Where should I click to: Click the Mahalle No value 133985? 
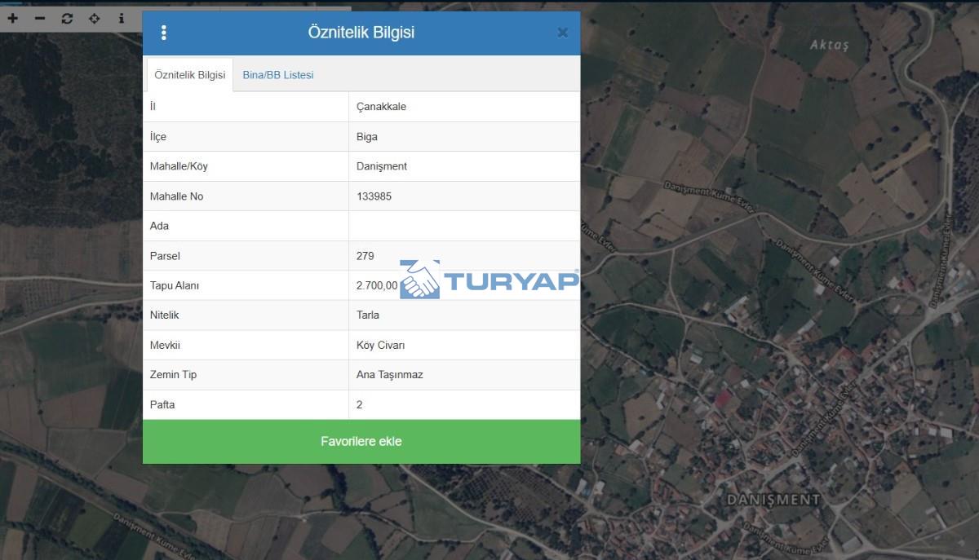(x=374, y=196)
